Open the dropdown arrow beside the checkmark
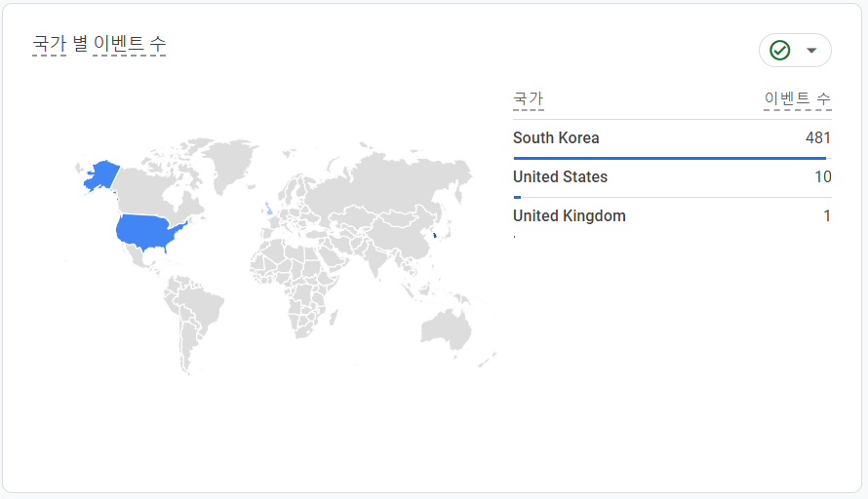Screen dimensions: 868x499 tap(811, 51)
